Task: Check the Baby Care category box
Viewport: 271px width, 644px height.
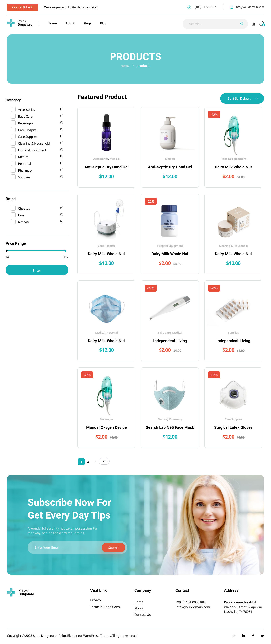Action: point(13,116)
